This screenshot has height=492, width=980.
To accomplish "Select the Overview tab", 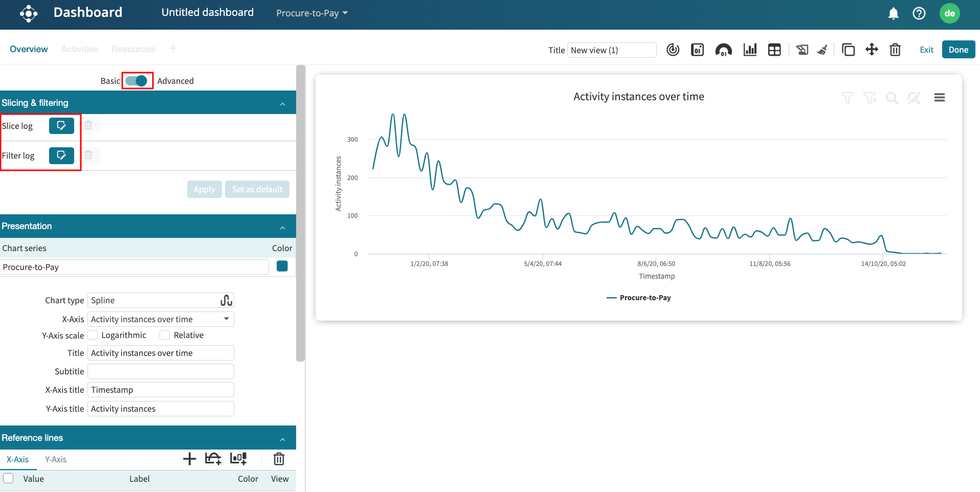I will (29, 49).
